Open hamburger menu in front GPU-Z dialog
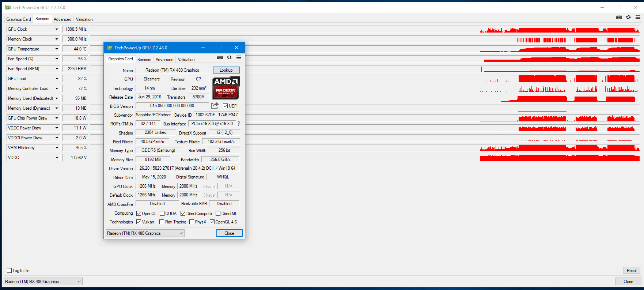The image size is (644, 290). coord(239,57)
